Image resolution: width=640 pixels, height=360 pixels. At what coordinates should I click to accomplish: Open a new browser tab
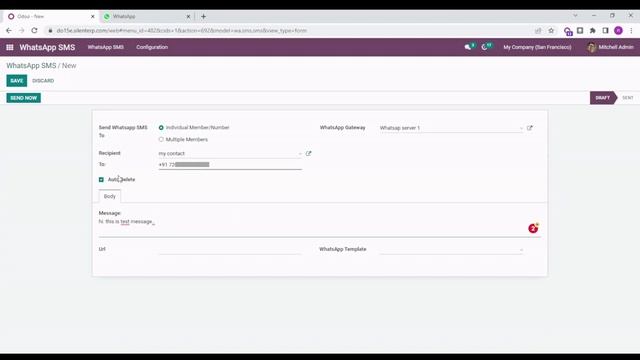(203, 17)
